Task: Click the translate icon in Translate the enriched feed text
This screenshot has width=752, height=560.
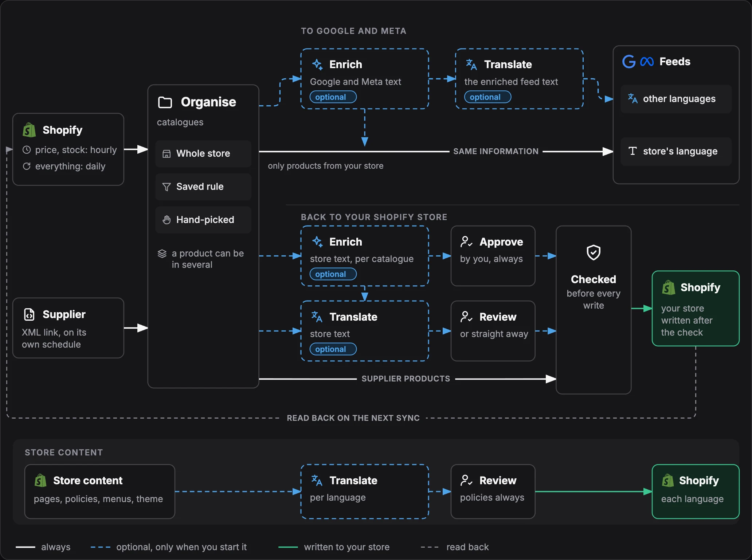Action: [x=471, y=64]
